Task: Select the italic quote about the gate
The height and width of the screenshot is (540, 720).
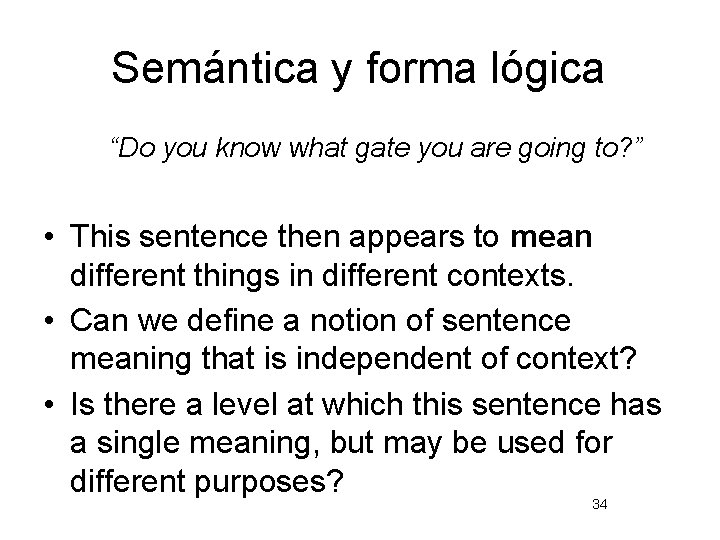Action: 377,148
